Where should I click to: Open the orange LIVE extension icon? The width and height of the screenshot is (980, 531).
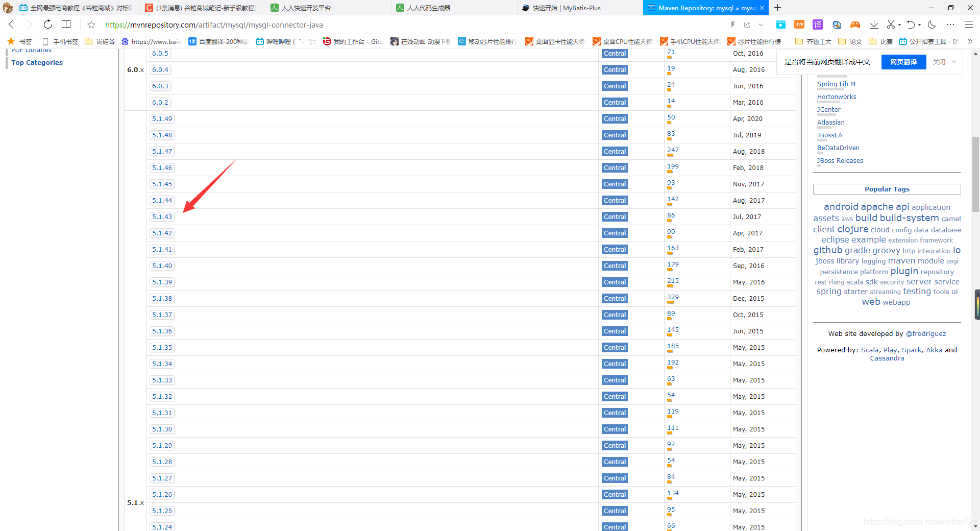pyautogui.click(x=799, y=25)
